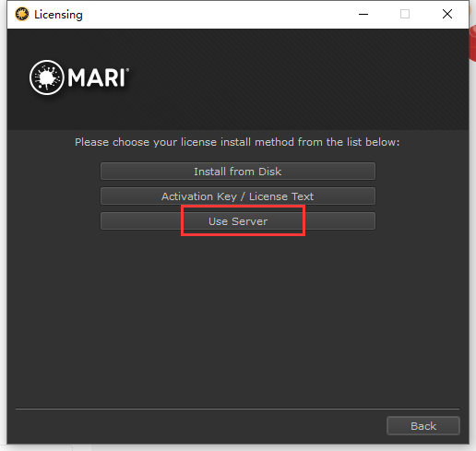Click the word "Server" in Use Server button

click(x=249, y=221)
